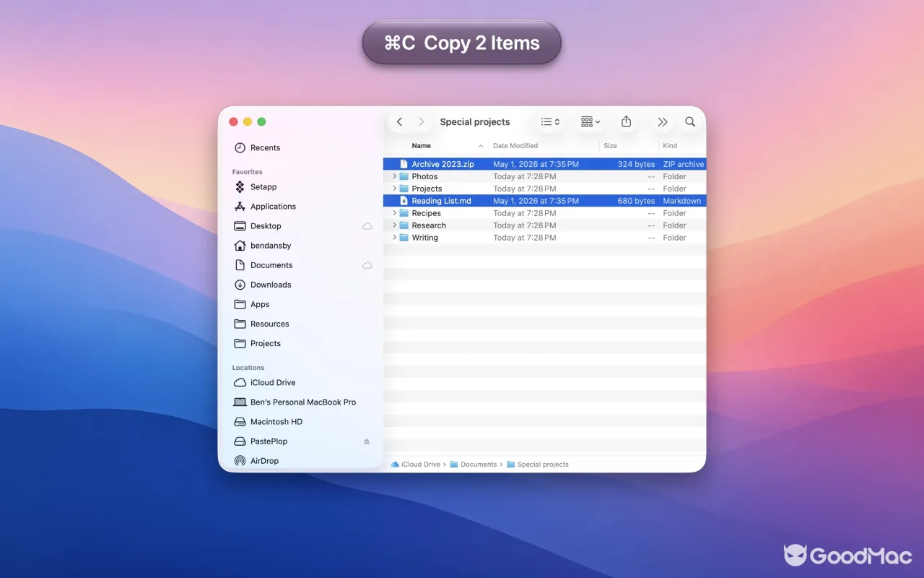The height and width of the screenshot is (578, 924).
Task: Click iCloud Drive in the path bar
Action: click(x=415, y=465)
